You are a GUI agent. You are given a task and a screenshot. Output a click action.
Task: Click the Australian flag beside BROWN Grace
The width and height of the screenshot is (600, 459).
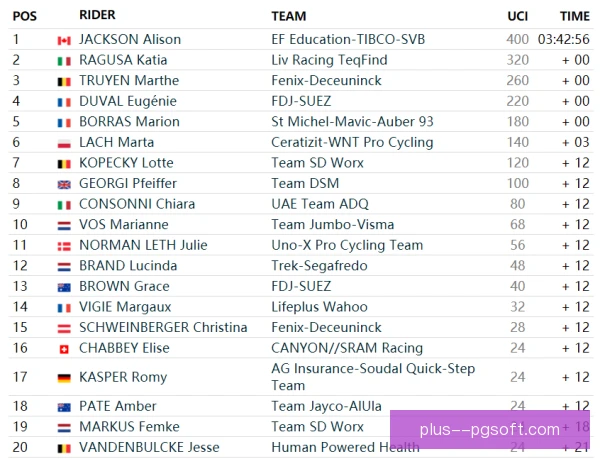64,288
